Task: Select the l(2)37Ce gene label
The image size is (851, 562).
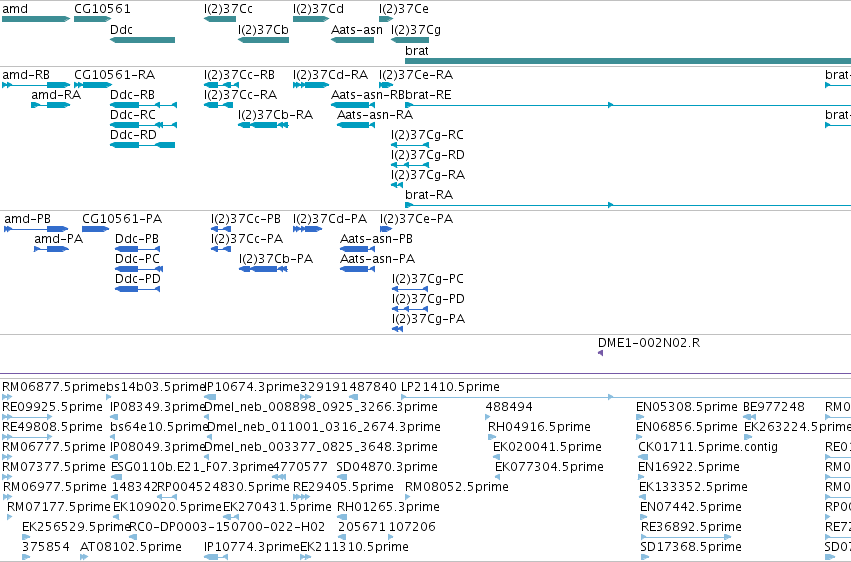Action: [404, 9]
